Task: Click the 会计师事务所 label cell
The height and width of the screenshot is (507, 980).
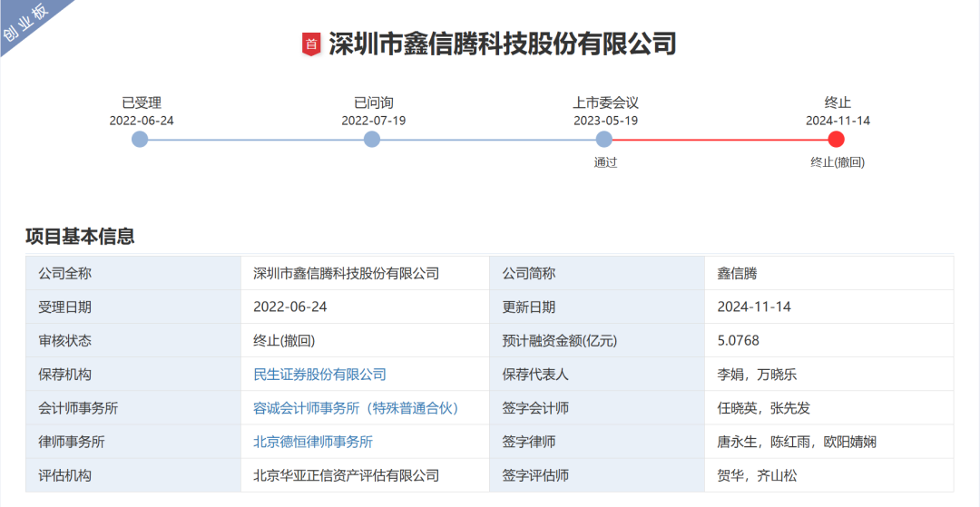Action: click(133, 408)
